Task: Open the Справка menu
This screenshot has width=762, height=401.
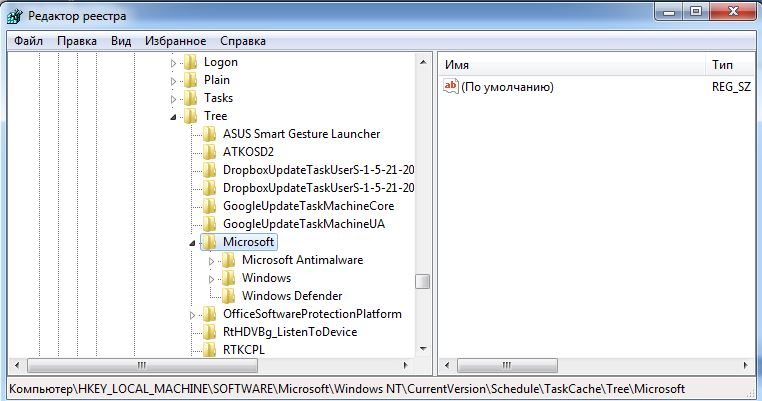Action: point(242,41)
